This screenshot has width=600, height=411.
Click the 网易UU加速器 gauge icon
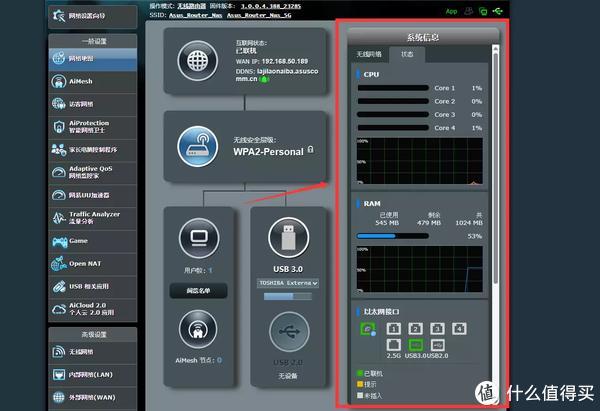coord(59,195)
